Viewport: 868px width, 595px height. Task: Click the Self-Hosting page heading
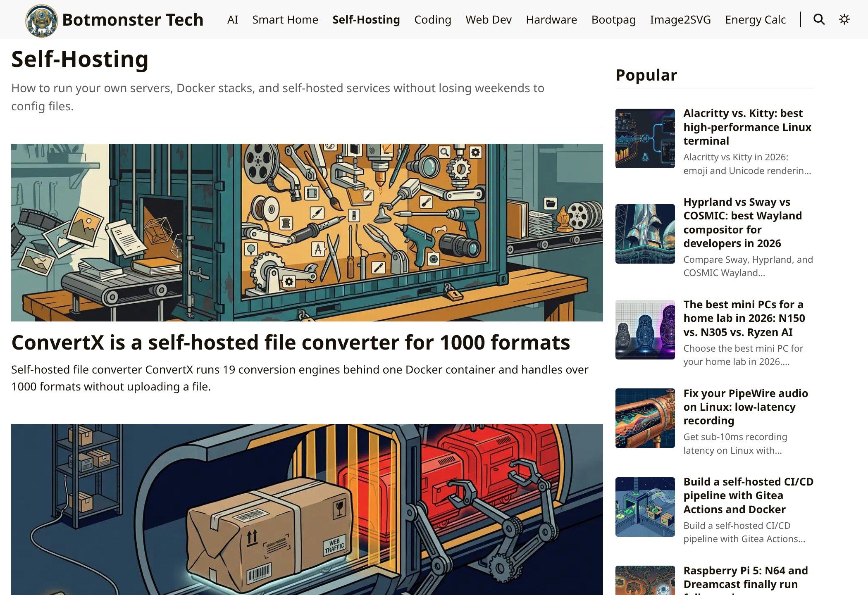[80, 59]
